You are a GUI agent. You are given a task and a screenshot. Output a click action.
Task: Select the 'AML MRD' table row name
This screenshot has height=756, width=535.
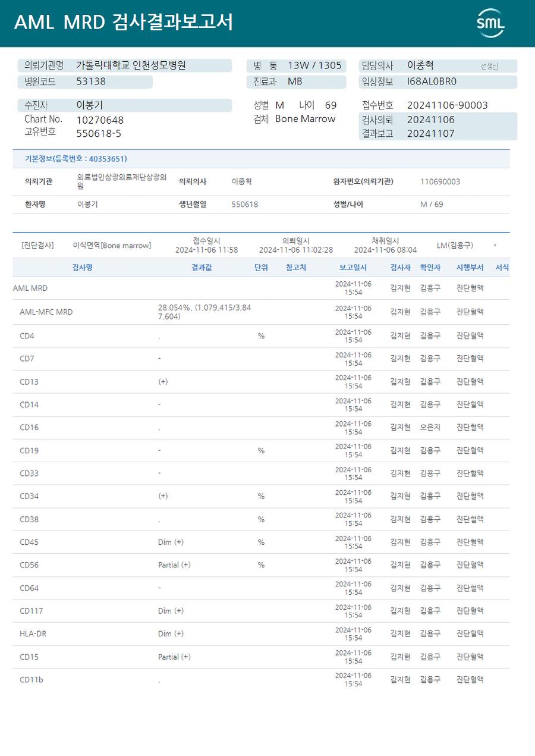(30, 288)
